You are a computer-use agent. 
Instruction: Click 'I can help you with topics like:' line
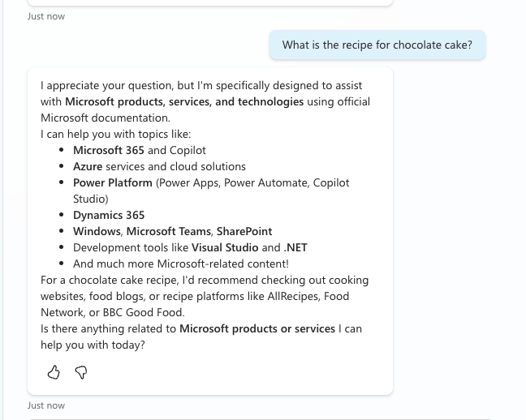point(116,134)
